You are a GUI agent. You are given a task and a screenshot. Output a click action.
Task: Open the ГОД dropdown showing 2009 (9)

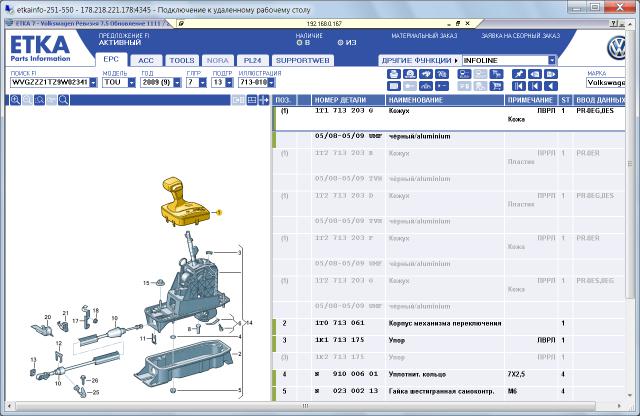[x=177, y=82]
